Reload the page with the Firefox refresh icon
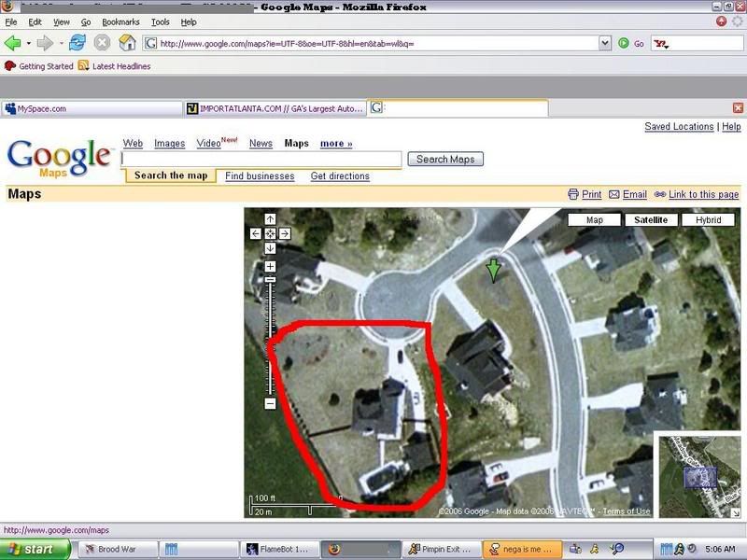The image size is (747, 560). tap(78, 43)
